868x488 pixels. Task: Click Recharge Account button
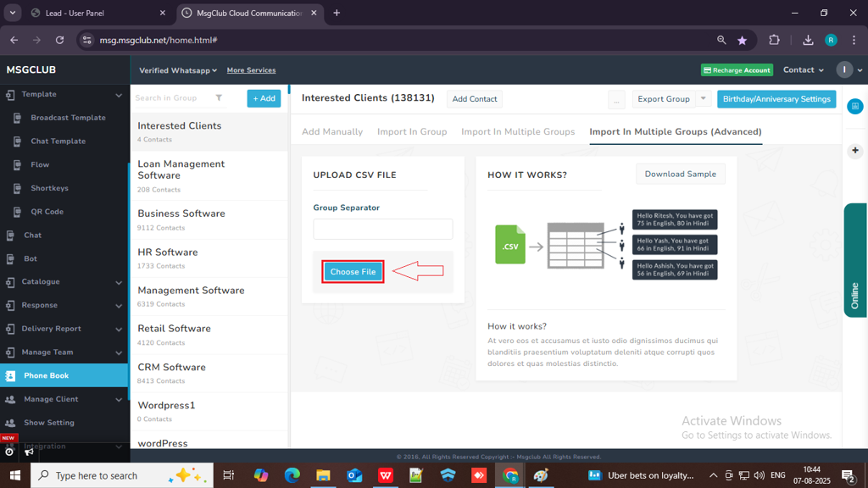pos(737,70)
